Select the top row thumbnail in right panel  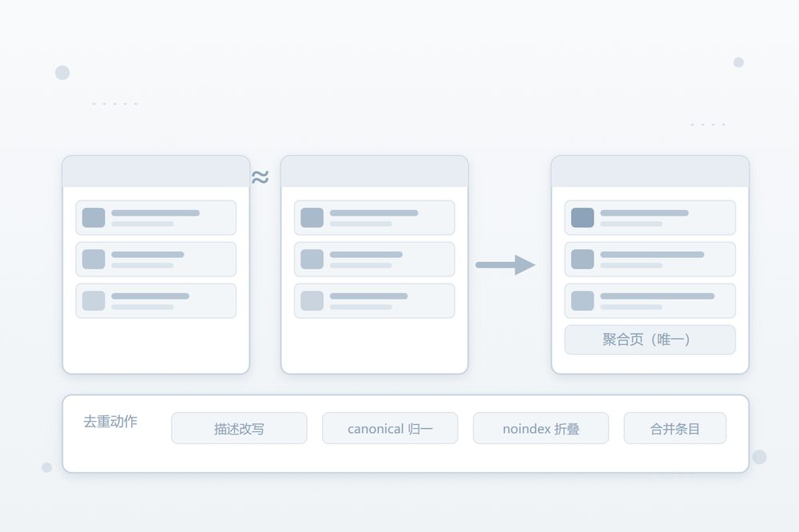(x=582, y=217)
